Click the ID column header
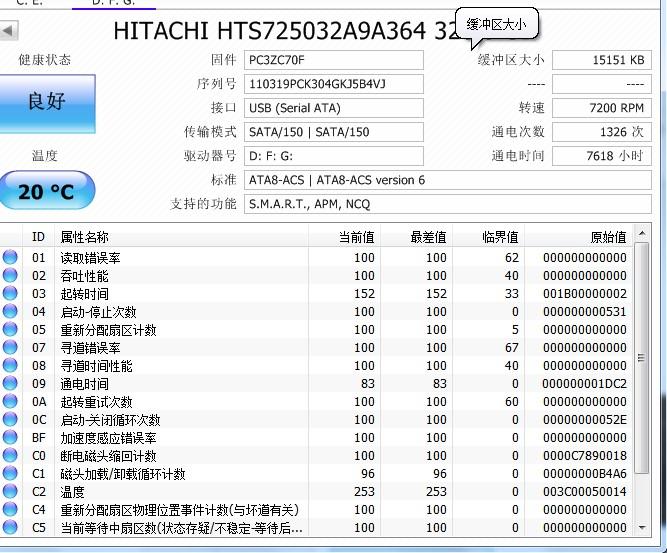This screenshot has height=553, width=667. 38,237
